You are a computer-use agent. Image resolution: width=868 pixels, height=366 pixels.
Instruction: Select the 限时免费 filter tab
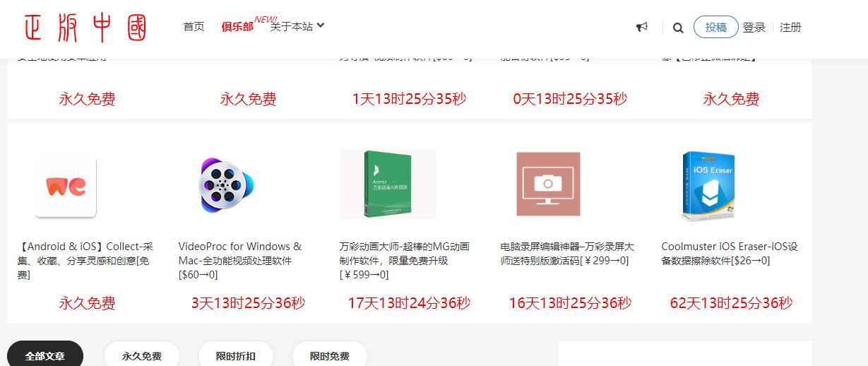(x=330, y=356)
